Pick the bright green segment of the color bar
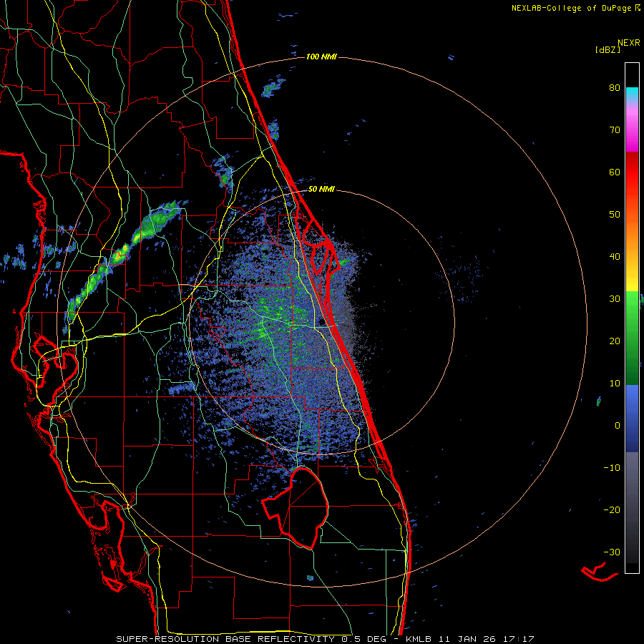 point(632,306)
